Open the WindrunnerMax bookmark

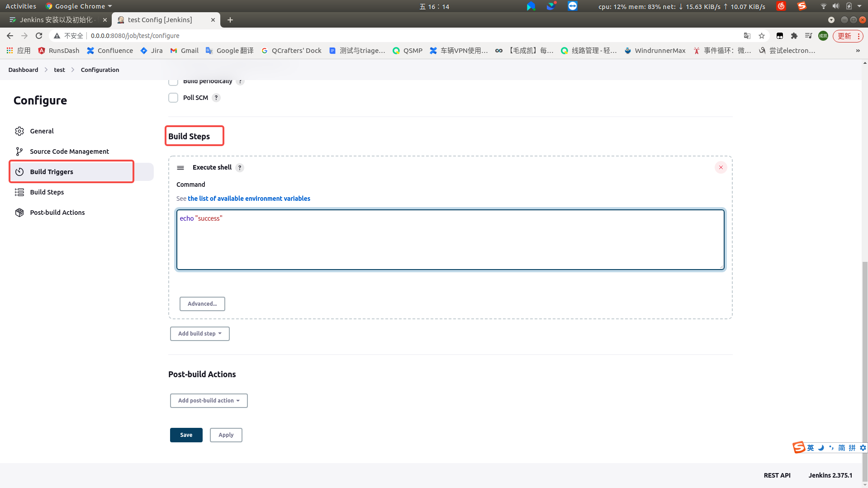pos(655,51)
